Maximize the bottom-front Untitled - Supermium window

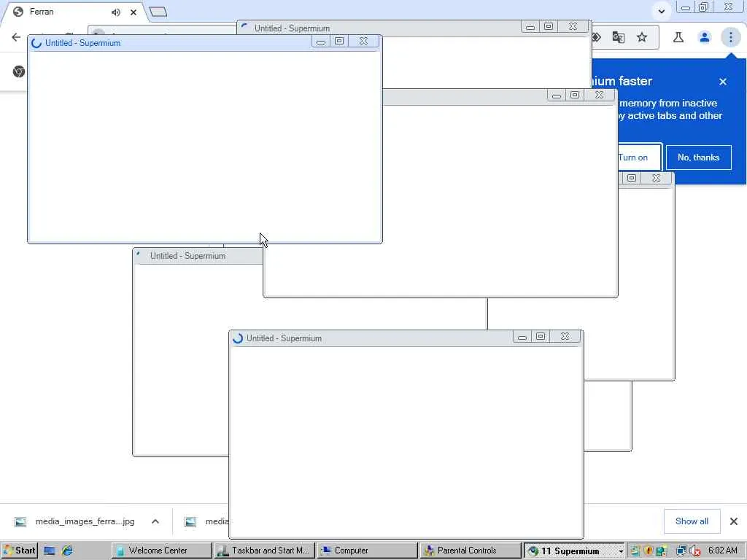tap(541, 337)
